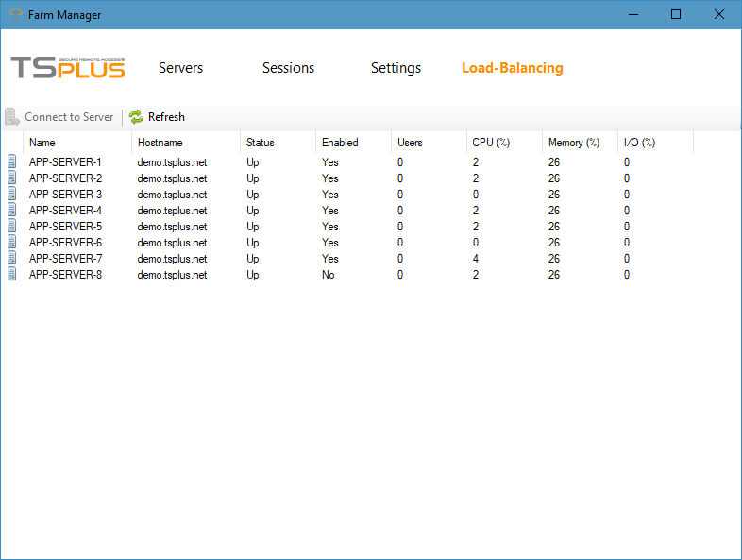The width and height of the screenshot is (742, 560).
Task: Open the Servers tab
Action: (x=180, y=68)
